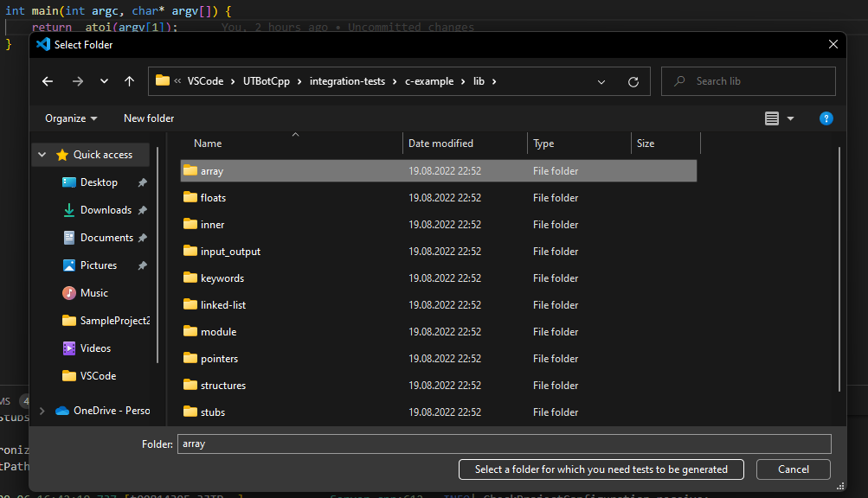Expand the OneDrive - Personal node

(x=42, y=411)
